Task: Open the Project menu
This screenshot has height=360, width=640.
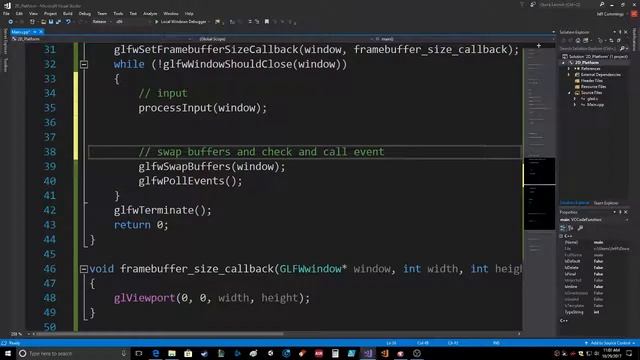Action: point(50,13)
